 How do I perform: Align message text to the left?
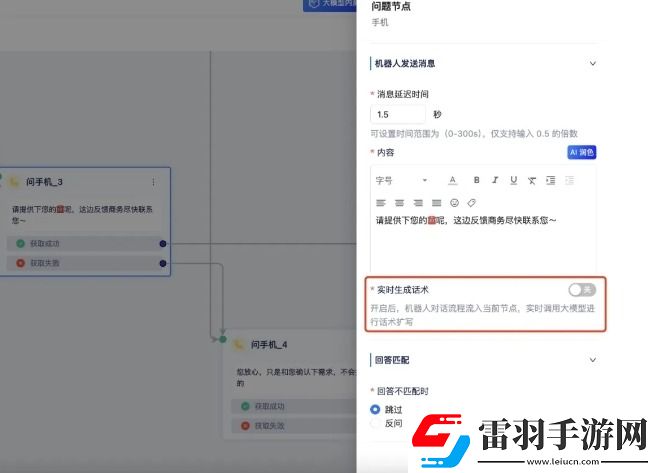[381, 203]
